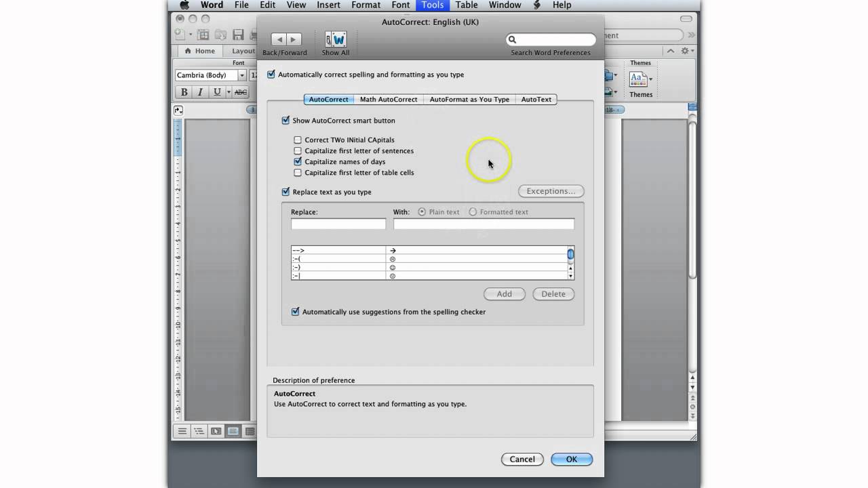Click the Open document folder icon
This screenshot has height=488, width=868.
coord(221,35)
